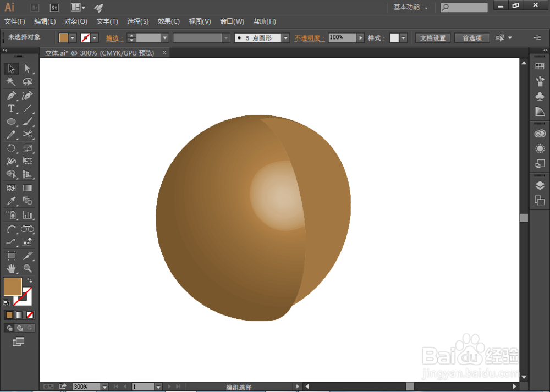Open the Brushes panel icon
The image size is (550, 392).
pyautogui.click(x=540, y=81)
